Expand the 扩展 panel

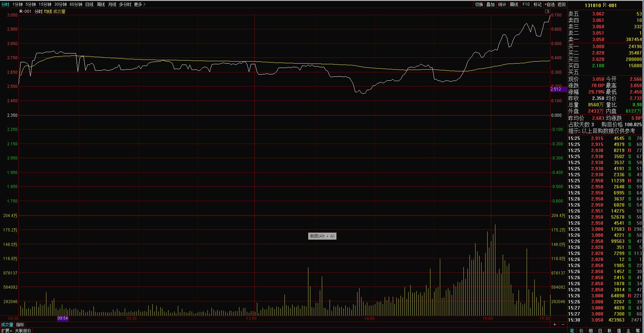(6, 330)
